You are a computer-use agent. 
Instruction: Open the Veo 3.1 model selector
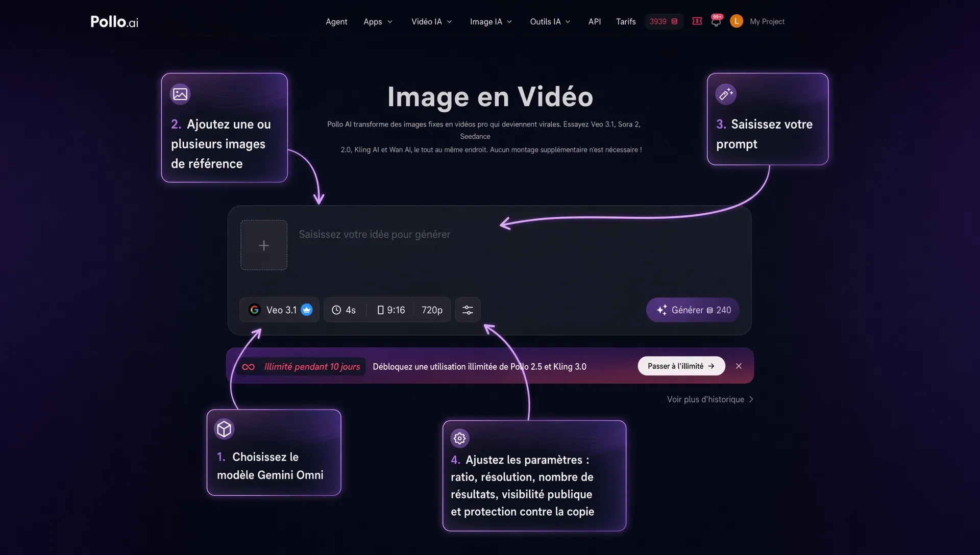tap(280, 310)
